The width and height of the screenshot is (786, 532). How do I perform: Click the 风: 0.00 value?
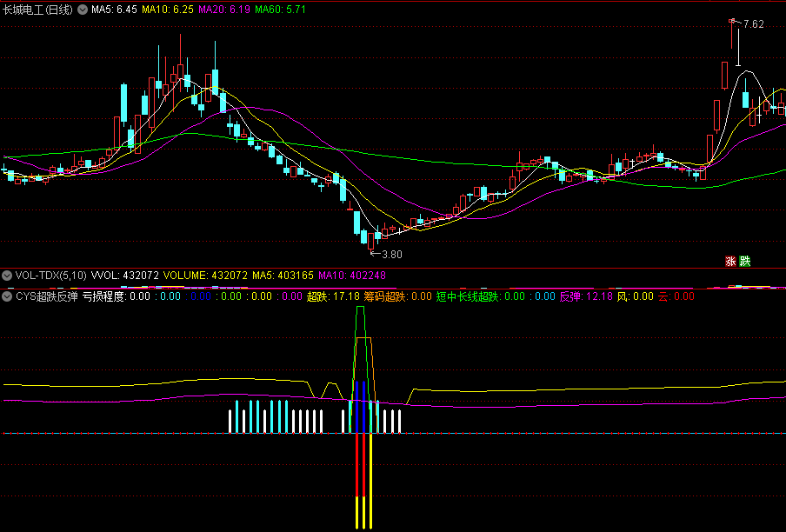click(635, 296)
